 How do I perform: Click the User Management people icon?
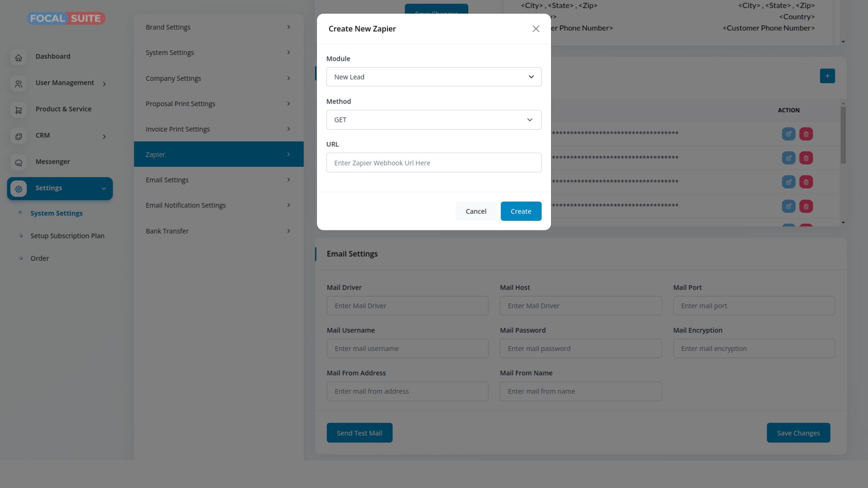pyautogui.click(x=19, y=84)
